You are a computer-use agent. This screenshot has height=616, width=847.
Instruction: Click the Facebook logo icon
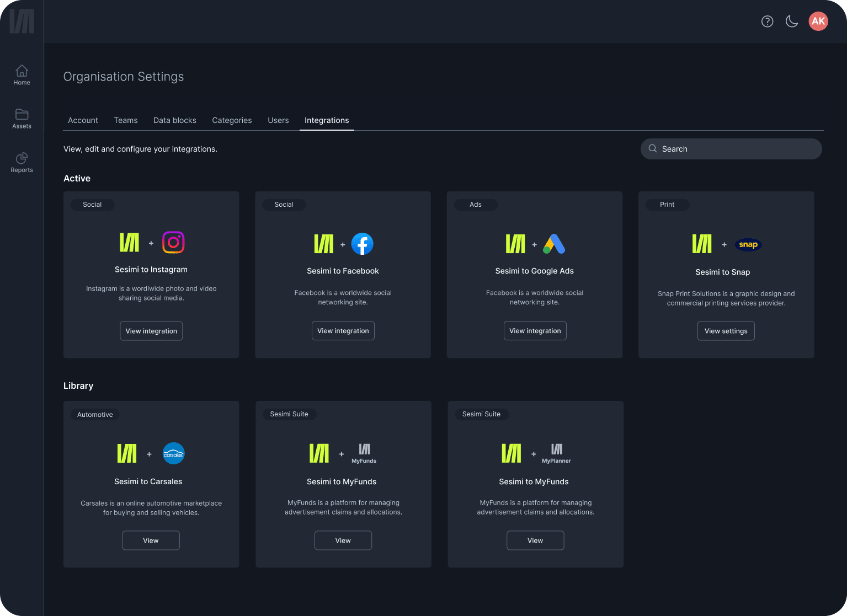click(x=363, y=244)
